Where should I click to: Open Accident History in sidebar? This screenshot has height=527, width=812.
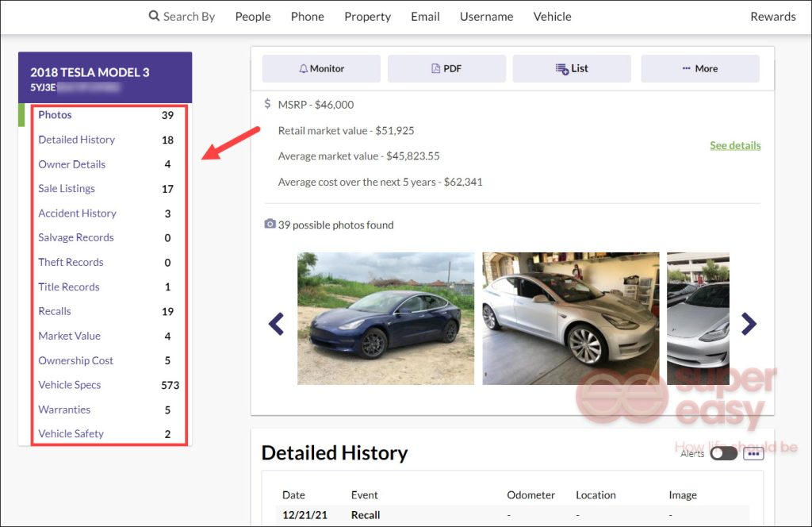pos(77,213)
